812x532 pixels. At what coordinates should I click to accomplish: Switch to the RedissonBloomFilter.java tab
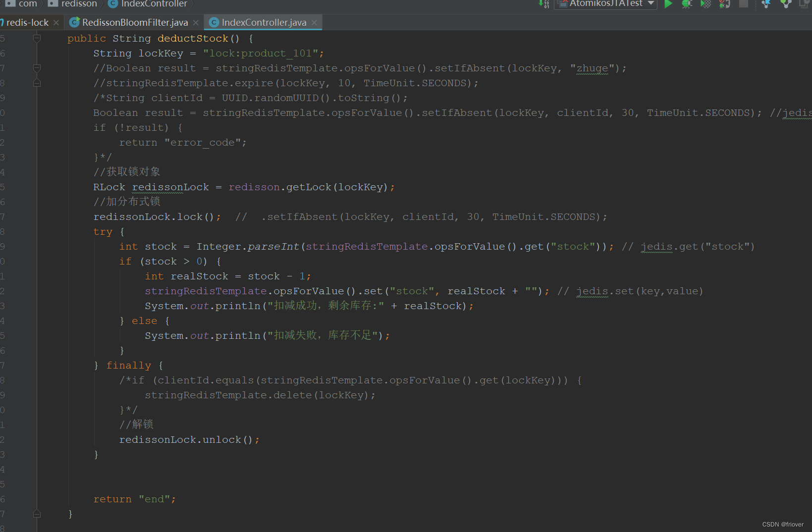click(x=135, y=22)
